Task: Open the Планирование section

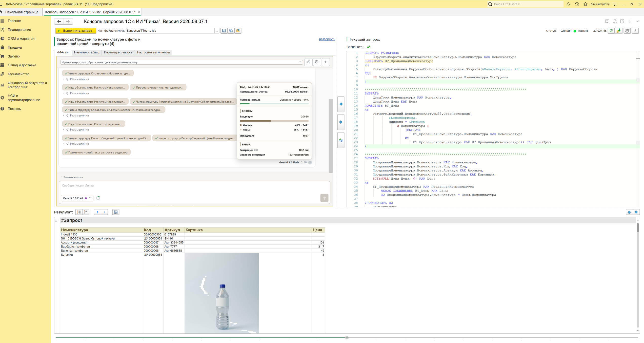Action: (x=19, y=30)
